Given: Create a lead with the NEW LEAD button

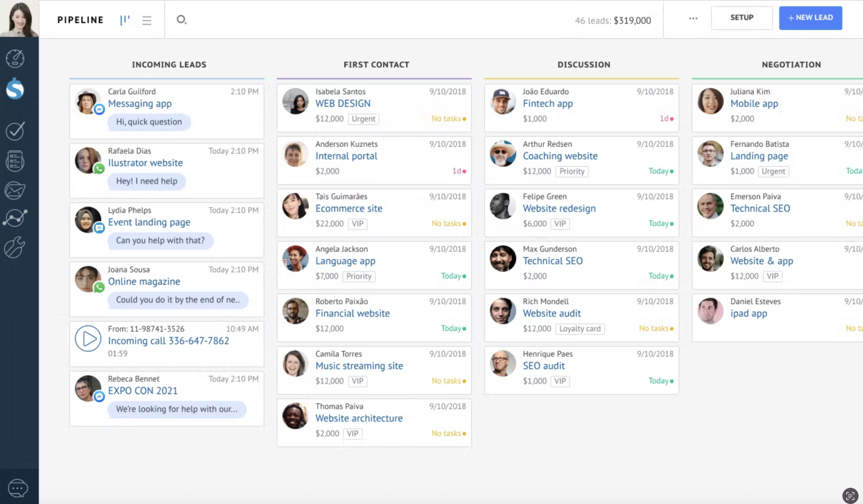Looking at the screenshot, I should pos(811,18).
